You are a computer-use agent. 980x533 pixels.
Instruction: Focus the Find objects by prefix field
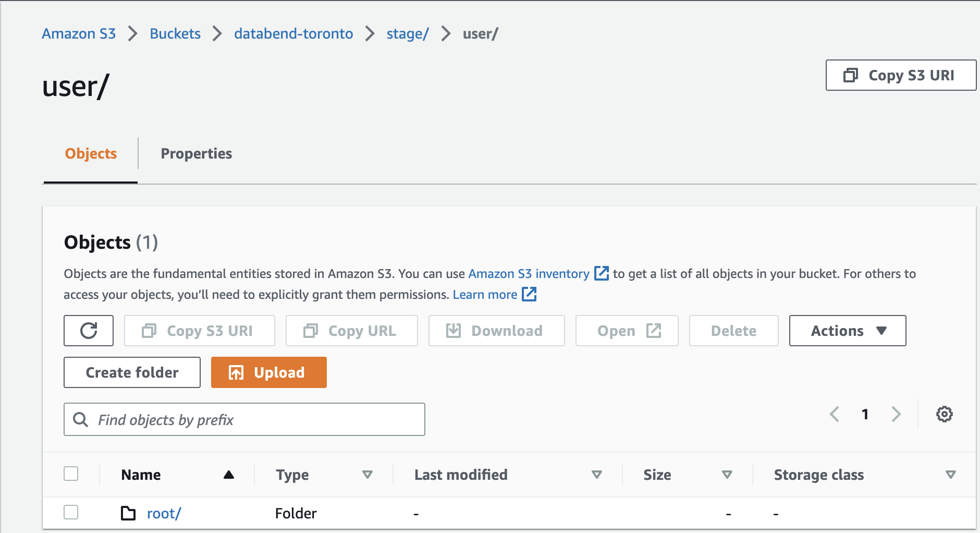[x=255, y=419]
